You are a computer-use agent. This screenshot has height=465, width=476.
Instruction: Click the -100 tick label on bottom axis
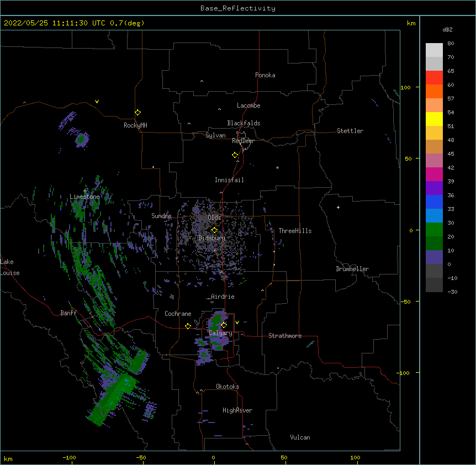[x=69, y=457]
